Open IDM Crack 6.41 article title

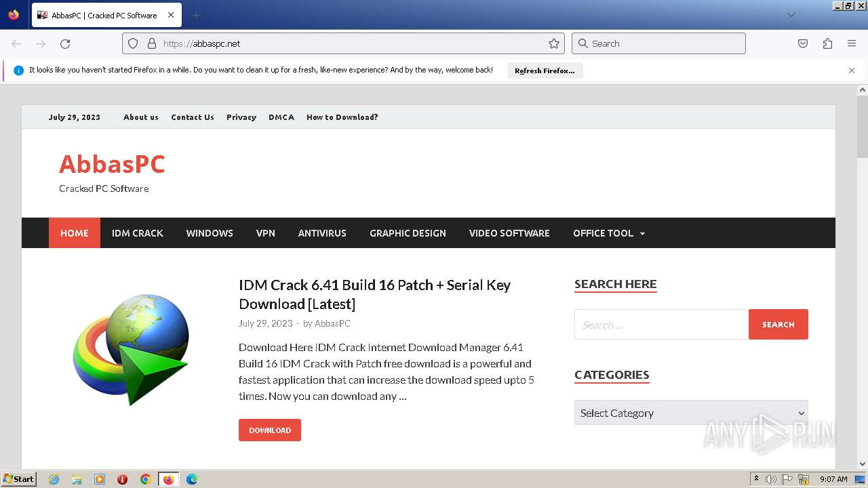point(374,294)
